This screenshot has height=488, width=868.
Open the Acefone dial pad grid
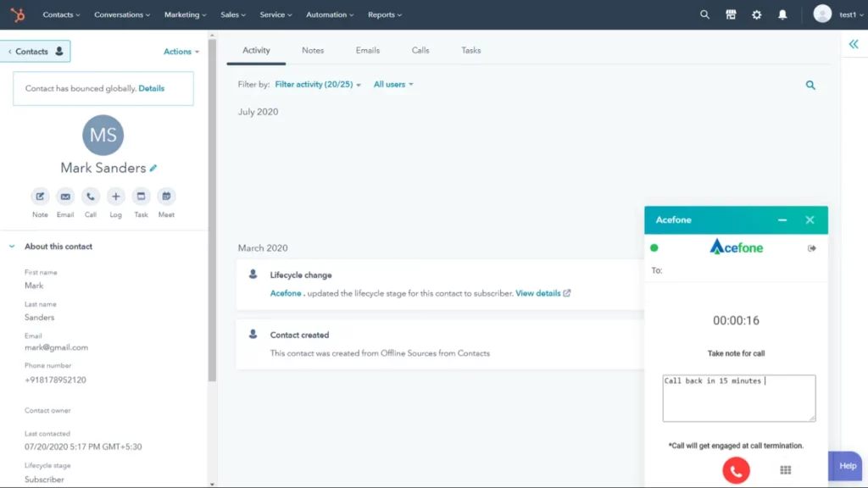pos(786,470)
